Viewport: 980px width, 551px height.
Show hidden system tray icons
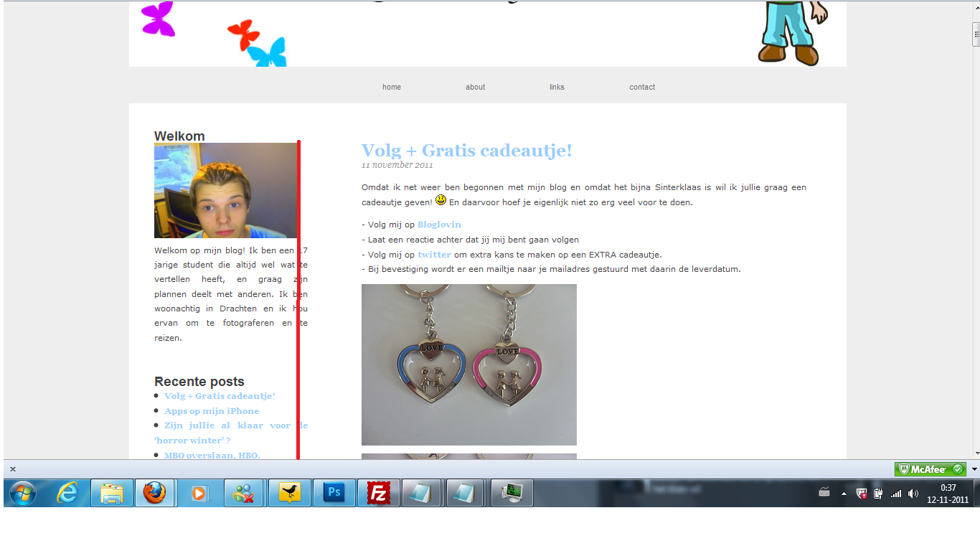(844, 494)
